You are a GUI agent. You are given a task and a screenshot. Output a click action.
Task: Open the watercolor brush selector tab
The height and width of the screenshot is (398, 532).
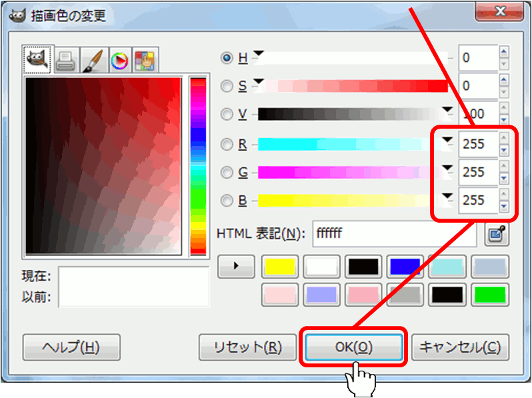92,61
